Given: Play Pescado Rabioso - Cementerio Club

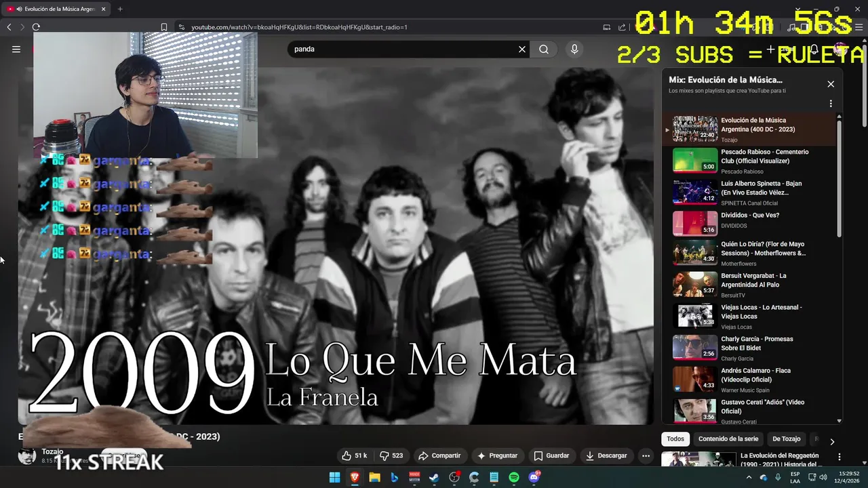Looking at the screenshot, I should tap(749, 161).
